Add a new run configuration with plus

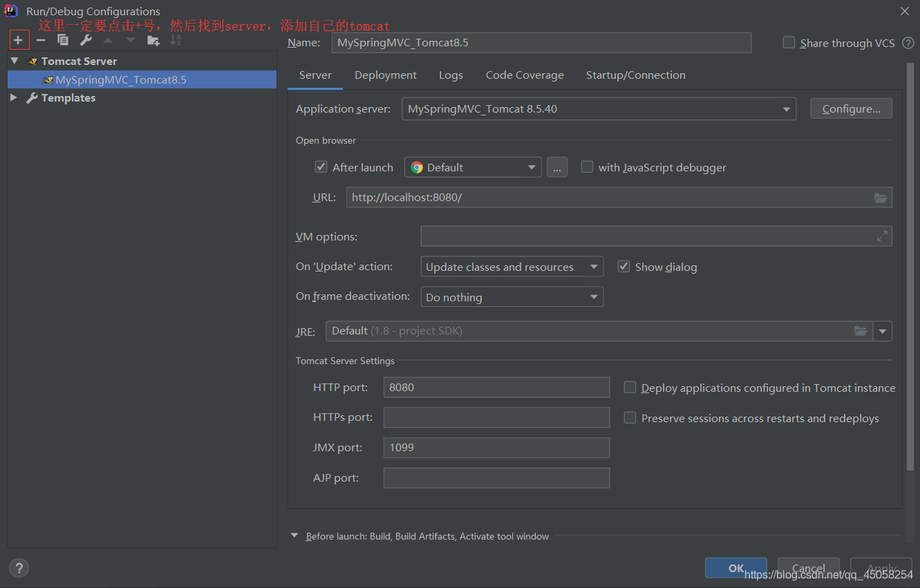[19, 40]
